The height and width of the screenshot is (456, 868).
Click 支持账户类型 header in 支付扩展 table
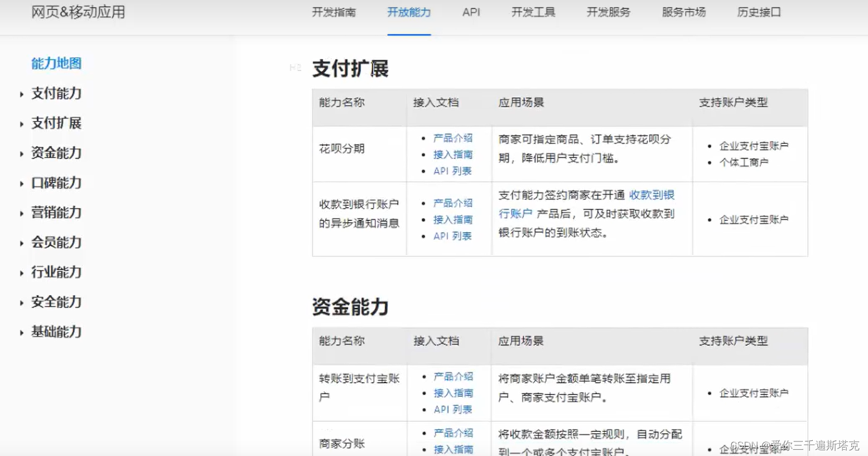[x=734, y=103]
